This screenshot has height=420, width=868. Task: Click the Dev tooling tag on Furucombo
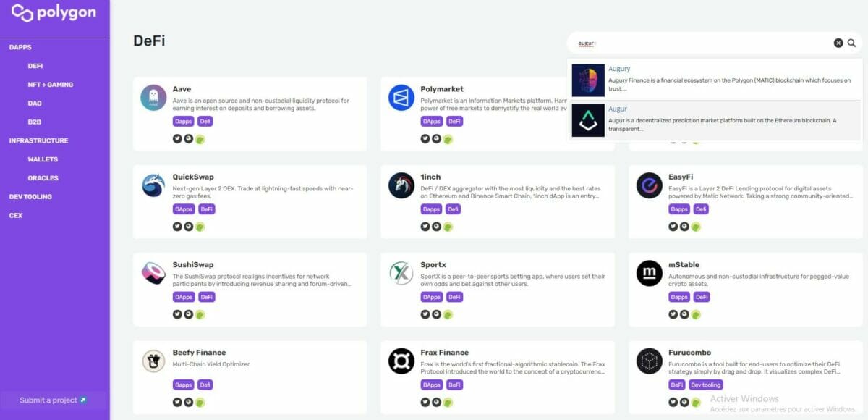click(x=705, y=385)
